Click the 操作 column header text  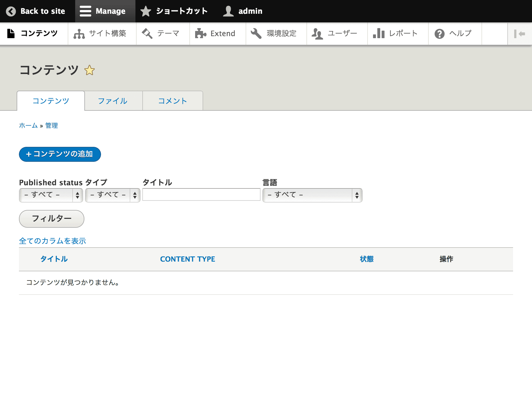tap(446, 259)
